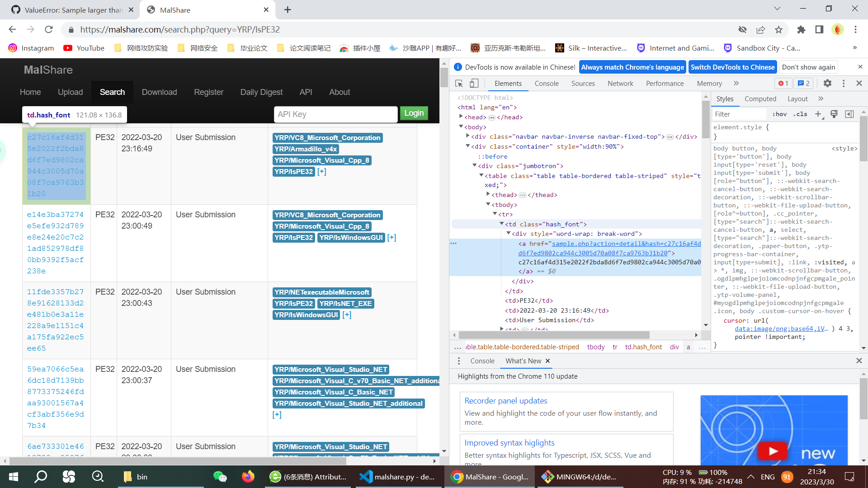Select the inspect element tool in DevTools
Screen dimensions: 868x488
458,83
